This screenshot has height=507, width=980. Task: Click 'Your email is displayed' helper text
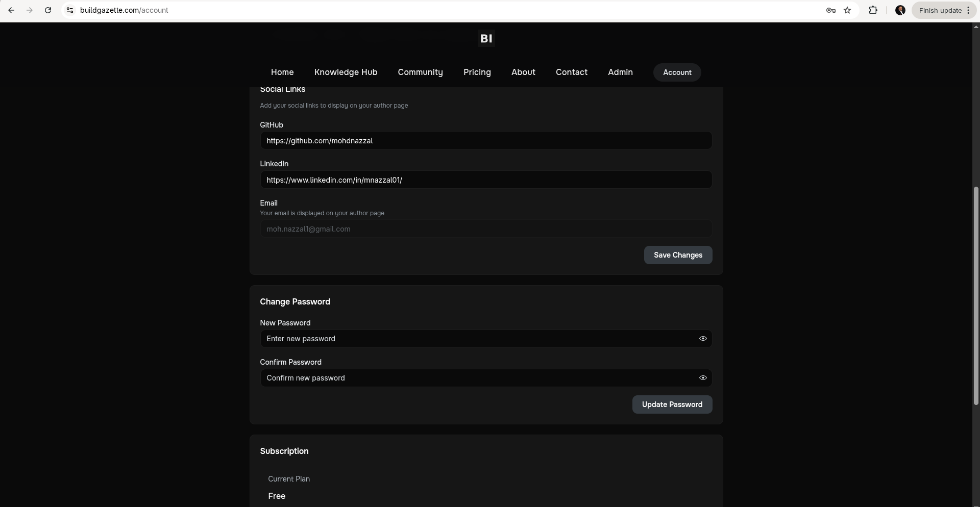click(322, 213)
